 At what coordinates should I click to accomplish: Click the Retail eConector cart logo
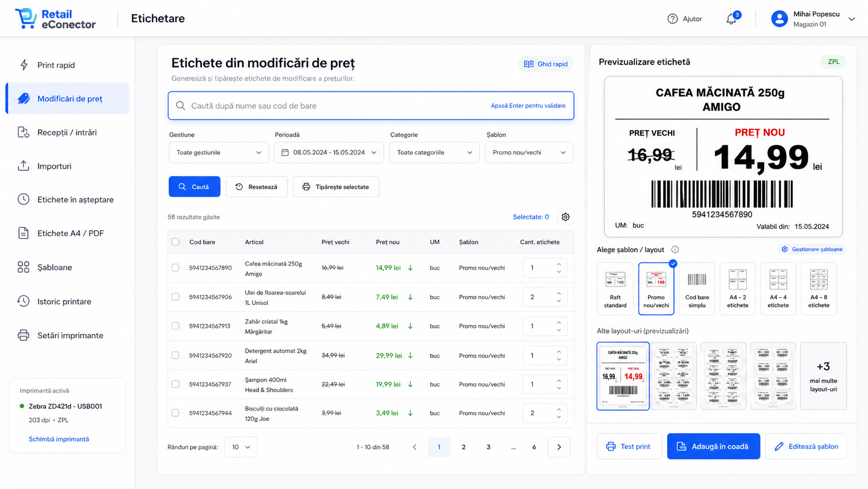(25, 18)
